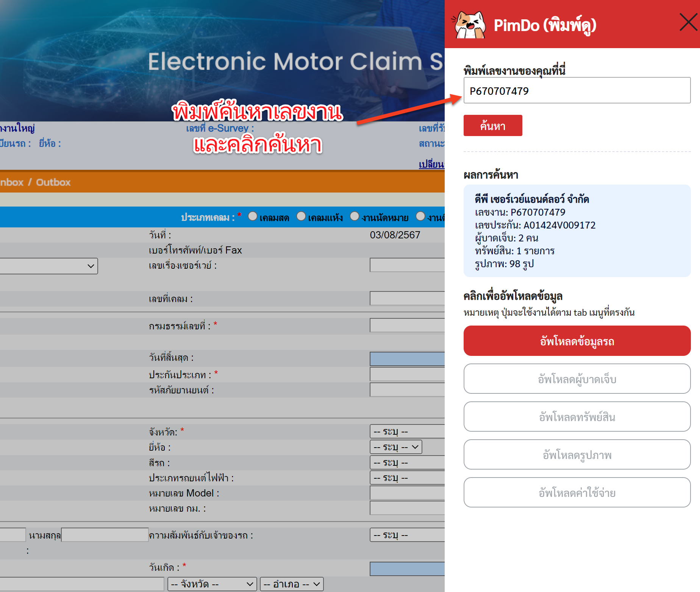Click the อัพโหลดรูปภาพ button
This screenshot has width=700, height=592.
coord(577,455)
